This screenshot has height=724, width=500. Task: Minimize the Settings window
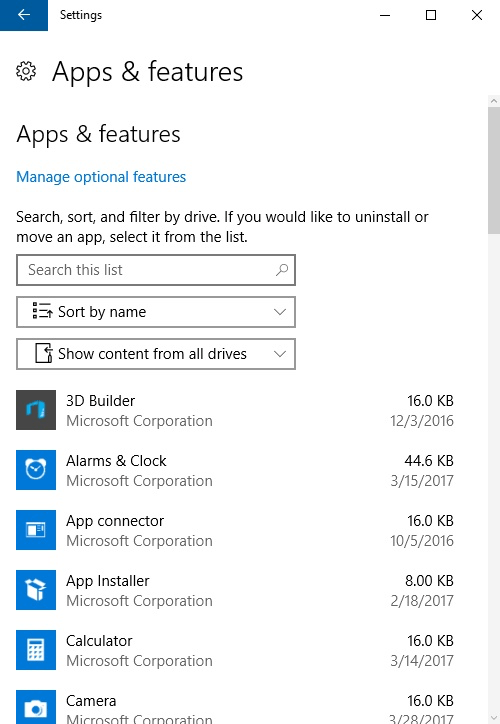coord(385,15)
